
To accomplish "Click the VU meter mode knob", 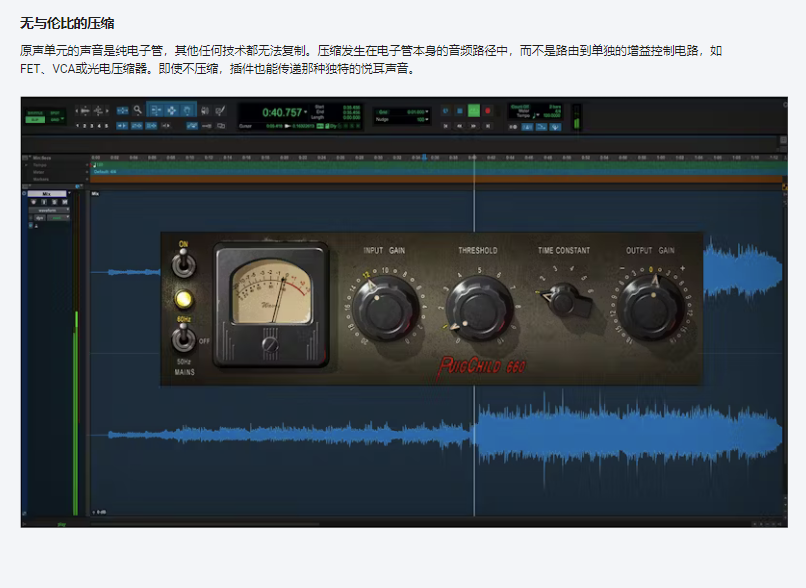I will pos(270,344).
